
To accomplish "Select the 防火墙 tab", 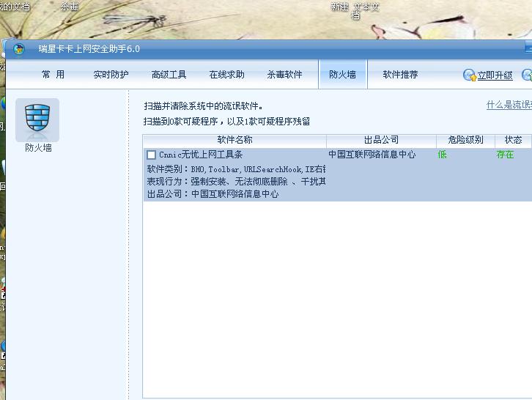I will (343, 74).
